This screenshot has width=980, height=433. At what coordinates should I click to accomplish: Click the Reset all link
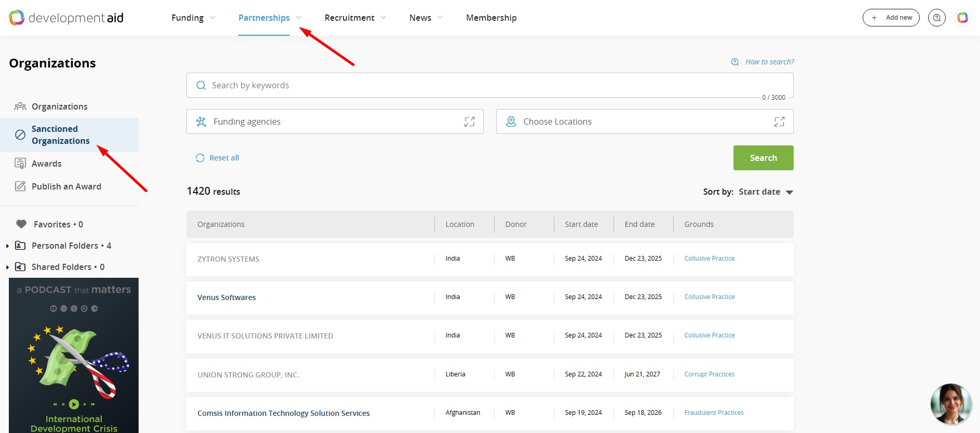click(224, 158)
